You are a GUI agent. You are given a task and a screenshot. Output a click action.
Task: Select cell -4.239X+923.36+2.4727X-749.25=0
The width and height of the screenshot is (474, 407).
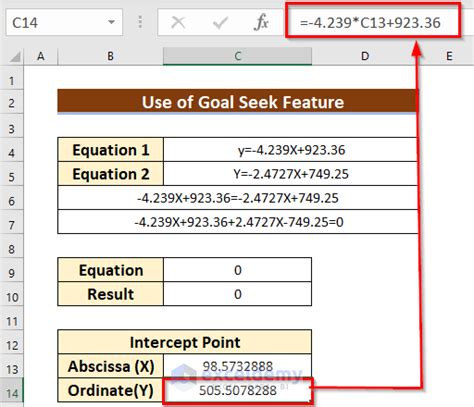point(237,222)
